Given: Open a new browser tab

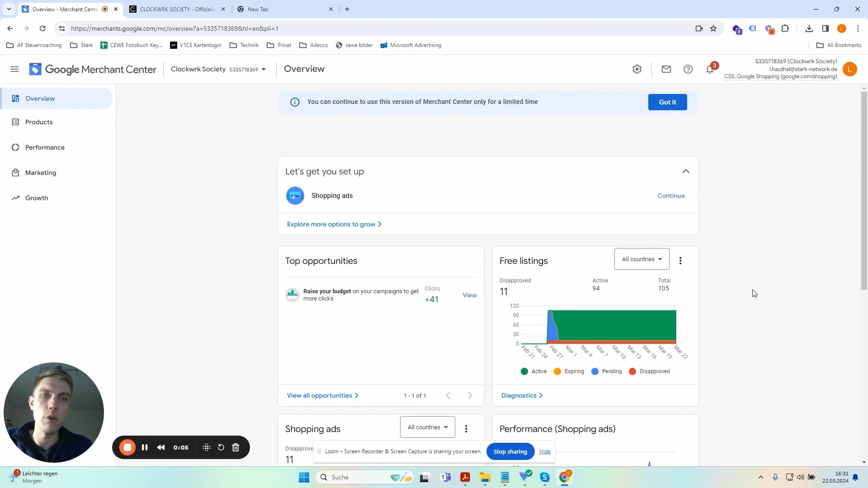Looking at the screenshot, I should pyautogui.click(x=347, y=9).
